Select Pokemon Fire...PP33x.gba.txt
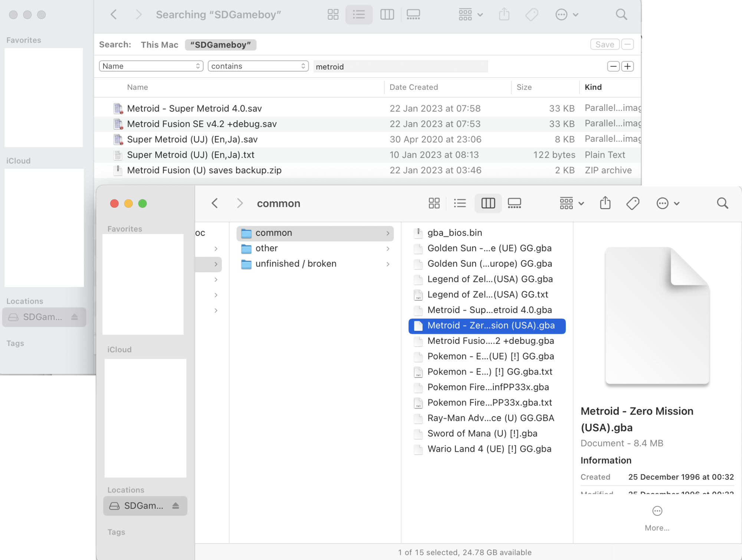Screen dimensions: 742x560 click(x=487, y=403)
